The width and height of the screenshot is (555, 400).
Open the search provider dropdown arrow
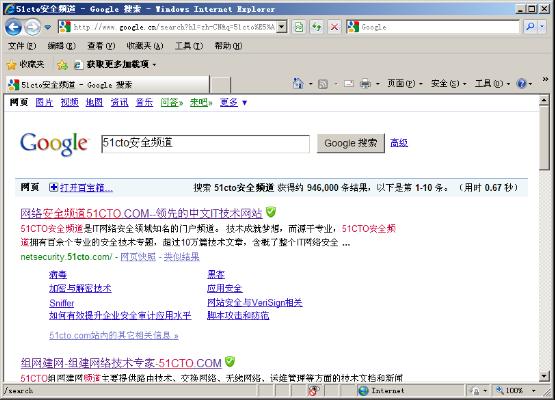[x=542, y=27]
